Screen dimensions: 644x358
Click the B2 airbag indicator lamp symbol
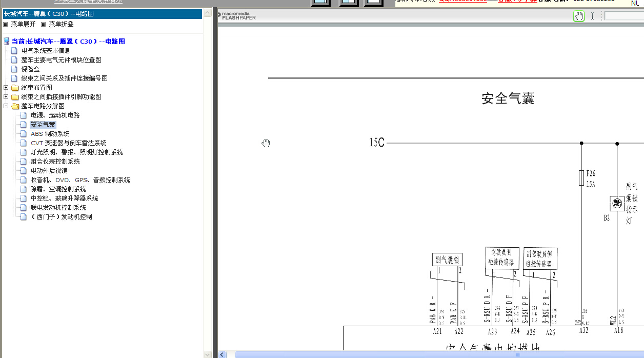click(617, 204)
